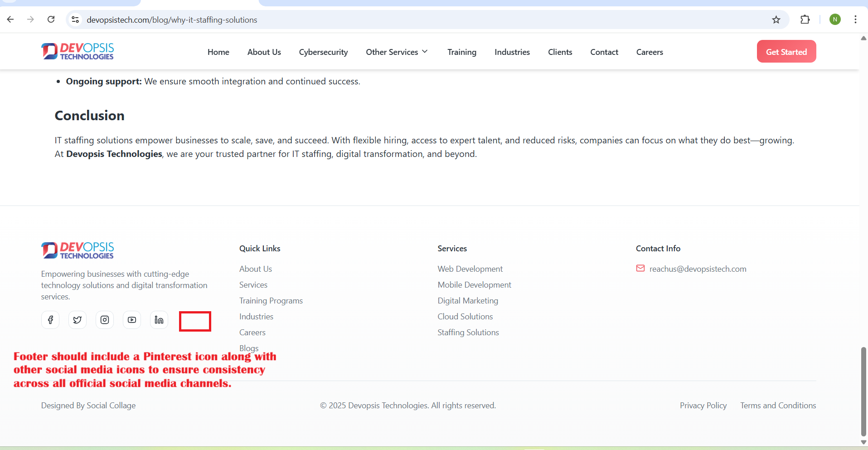Open the Staffing Solutions footer link
Image resolution: width=868 pixels, height=450 pixels.
[468, 333]
